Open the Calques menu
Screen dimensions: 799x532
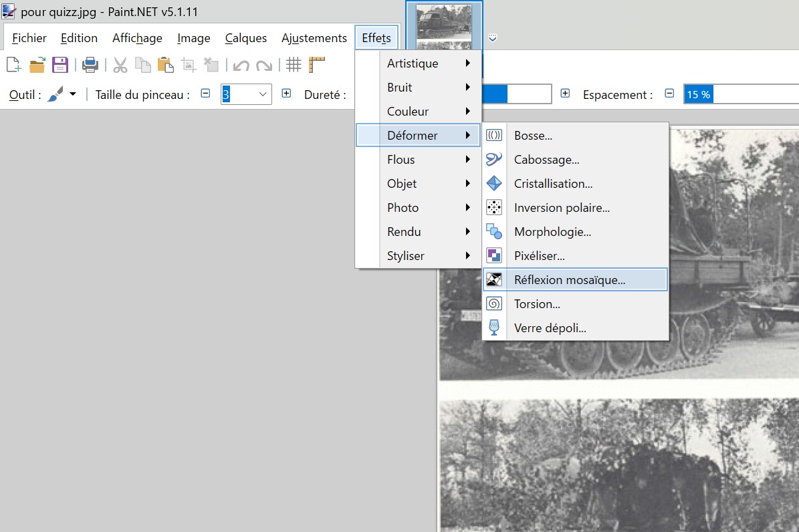[245, 38]
